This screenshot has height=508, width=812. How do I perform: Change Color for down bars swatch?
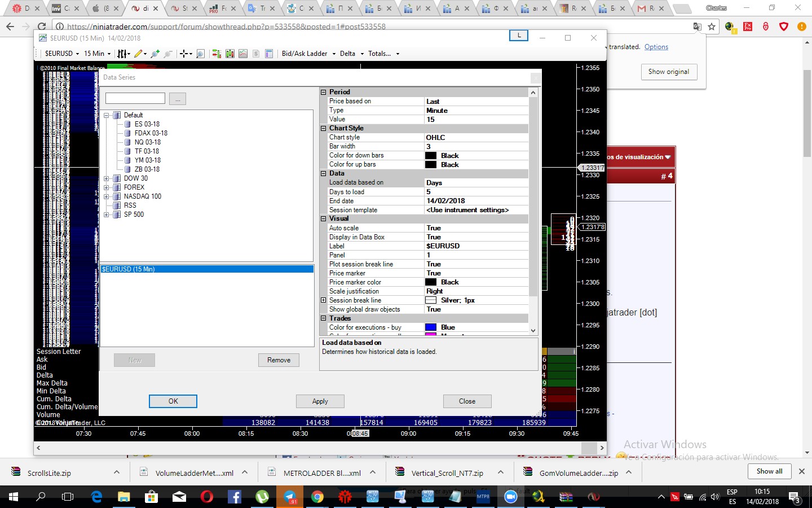[x=431, y=156]
